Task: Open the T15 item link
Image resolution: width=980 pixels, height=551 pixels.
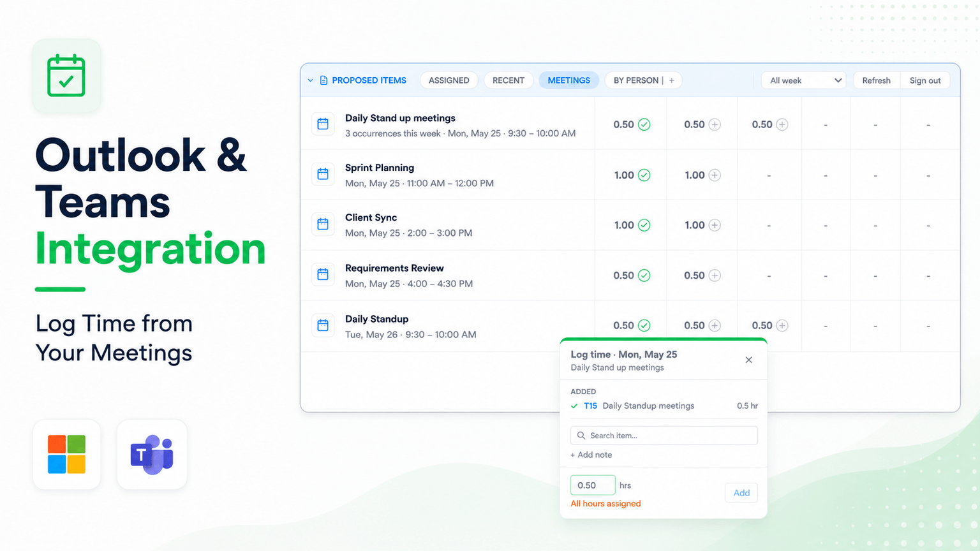Action: [x=590, y=406]
